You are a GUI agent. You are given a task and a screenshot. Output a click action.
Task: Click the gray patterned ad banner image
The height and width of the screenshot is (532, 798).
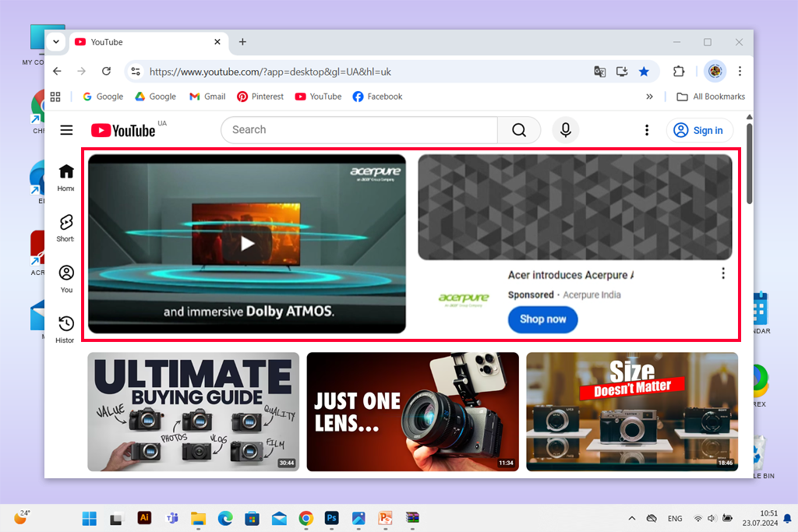pos(575,207)
